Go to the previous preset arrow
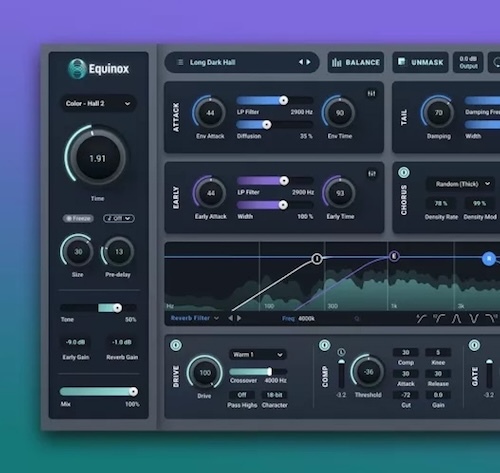Viewport: 500px width, 473px height. (301, 62)
